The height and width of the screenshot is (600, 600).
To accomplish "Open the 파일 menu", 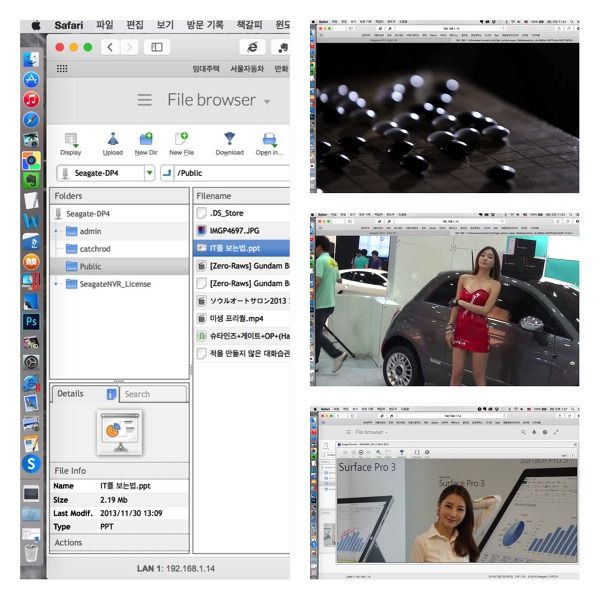I will point(104,25).
